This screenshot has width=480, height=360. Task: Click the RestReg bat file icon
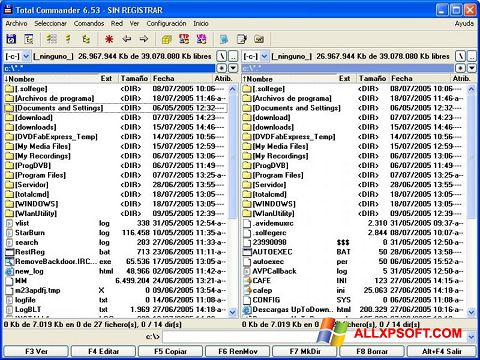pyautogui.click(x=9, y=252)
